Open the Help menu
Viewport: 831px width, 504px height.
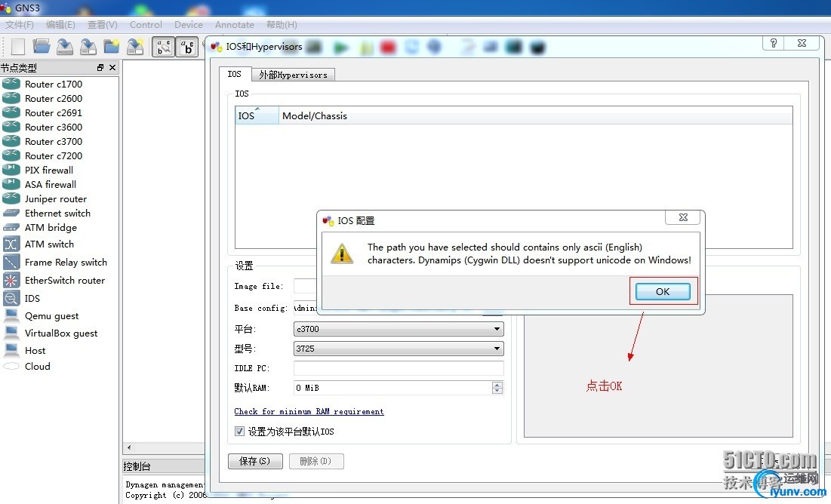(x=282, y=24)
